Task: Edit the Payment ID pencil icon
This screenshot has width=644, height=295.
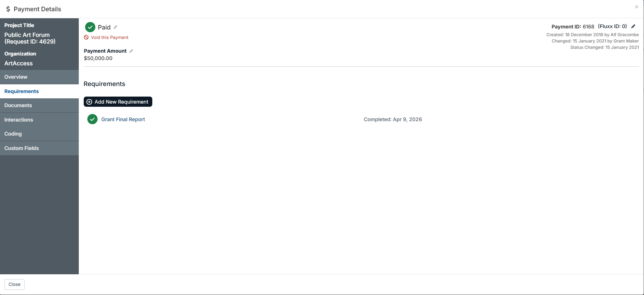Action: click(x=633, y=26)
